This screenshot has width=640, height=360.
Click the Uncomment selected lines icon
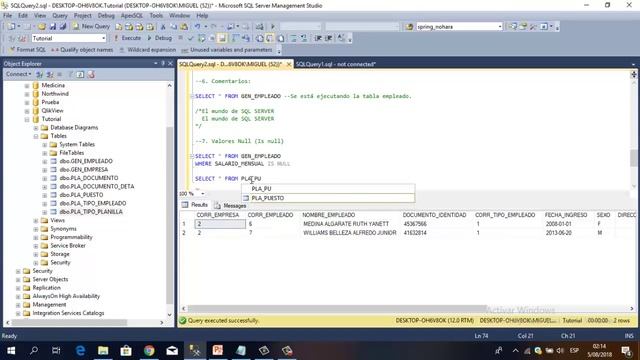tap(304, 38)
